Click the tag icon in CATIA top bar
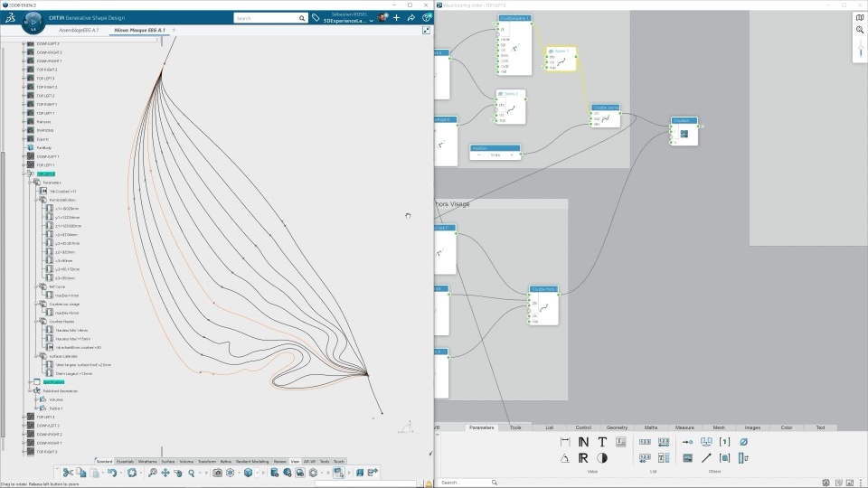The height and width of the screenshot is (488, 868). coord(315,18)
